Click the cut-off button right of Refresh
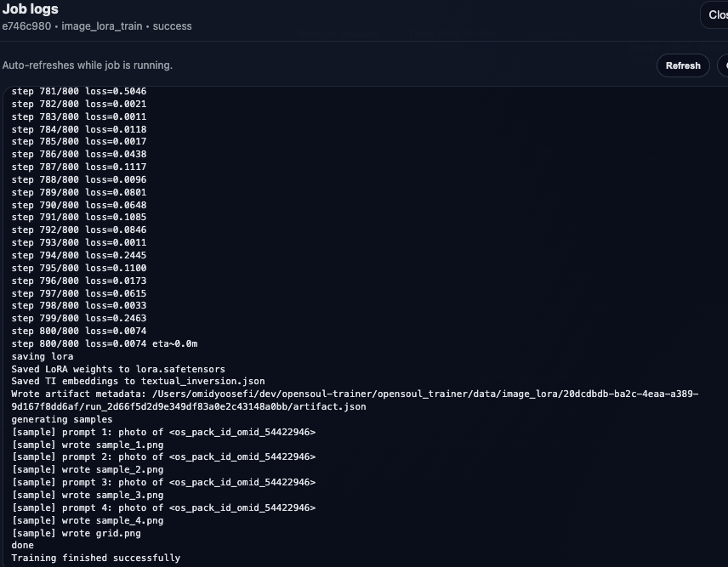Screen dimensions: 728x567 pos(723,65)
